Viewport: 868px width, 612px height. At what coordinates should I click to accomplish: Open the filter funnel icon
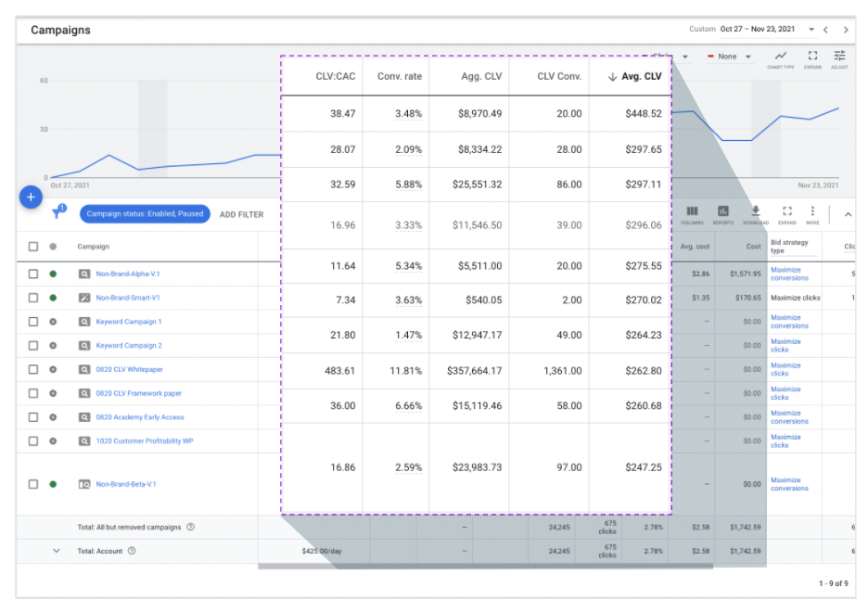tap(58, 211)
